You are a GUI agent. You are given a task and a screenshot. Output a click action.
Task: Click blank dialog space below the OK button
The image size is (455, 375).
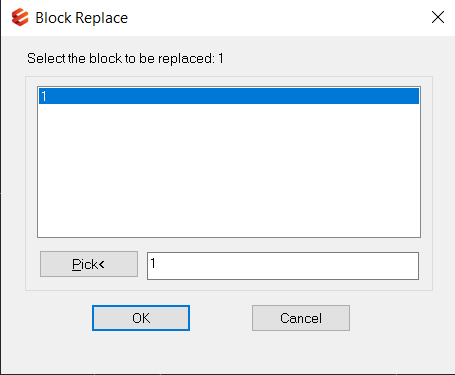[x=141, y=350]
